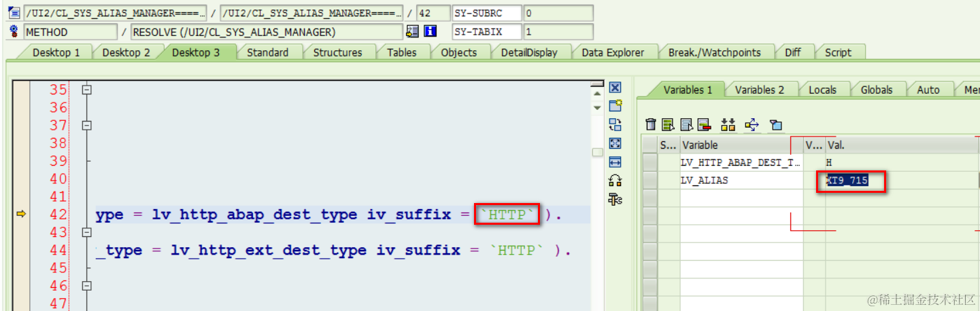Open the Tables tab
This screenshot has height=311, width=980.
(401, 52)
